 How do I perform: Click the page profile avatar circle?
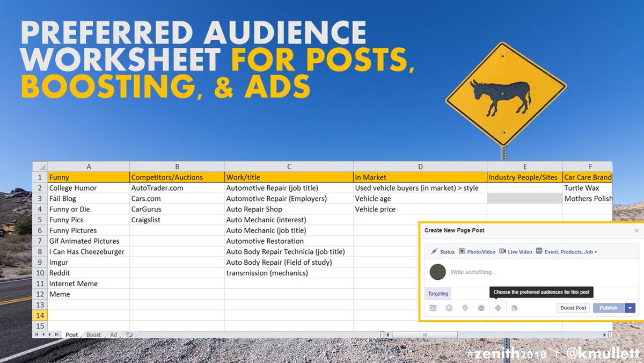[438, 272]
